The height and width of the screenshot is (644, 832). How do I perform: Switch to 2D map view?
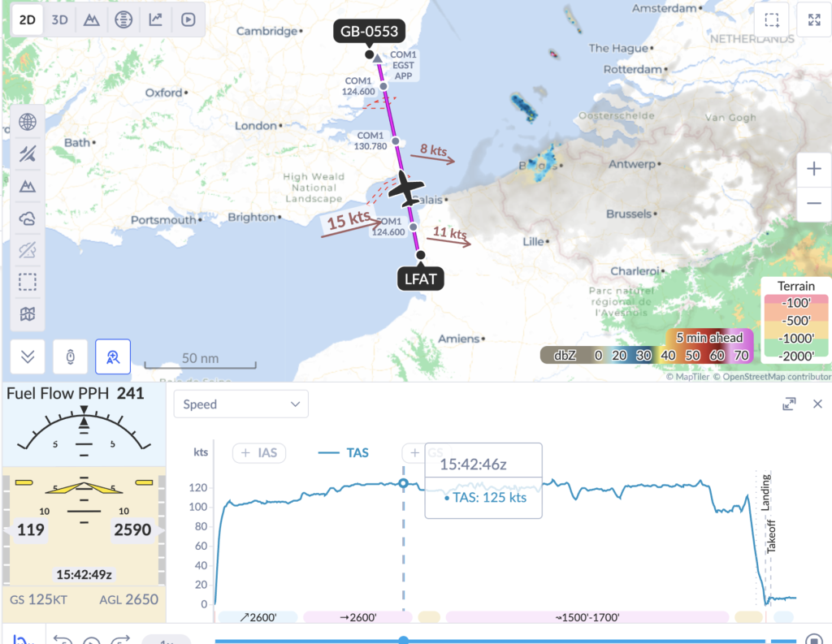pos(27,20)
